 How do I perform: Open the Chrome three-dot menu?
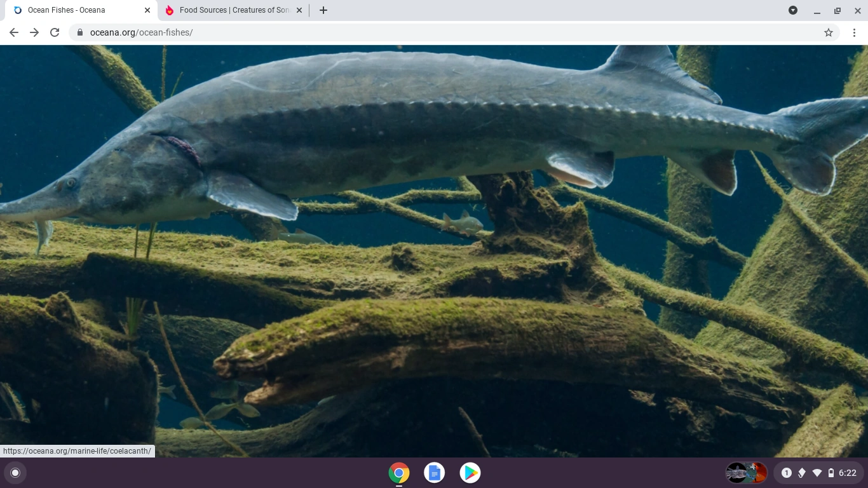pos(854,32)
